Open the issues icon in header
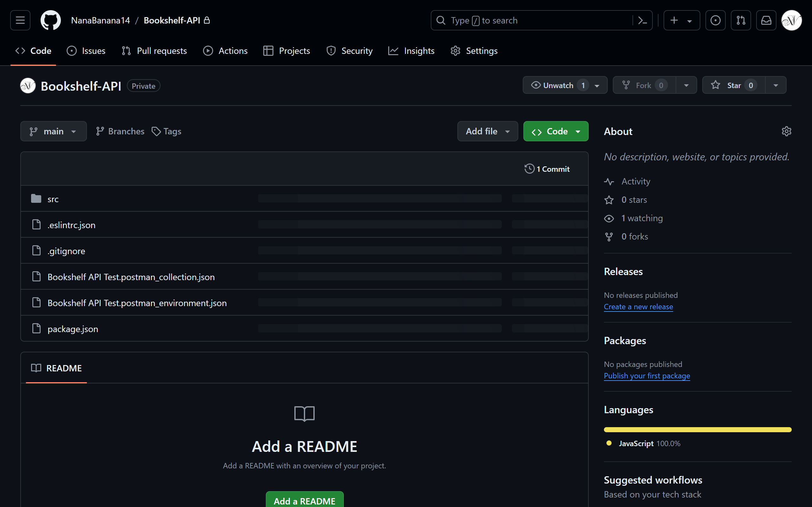812x507 pixels. [715, 21]
